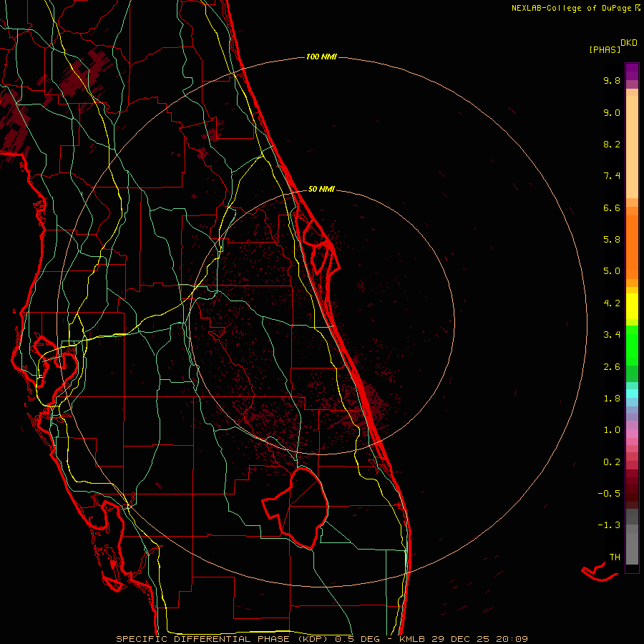Click the yellow color bar segment
Viewport: 644px width, 644px height.
pyautogui.click(x=632, y=306)
